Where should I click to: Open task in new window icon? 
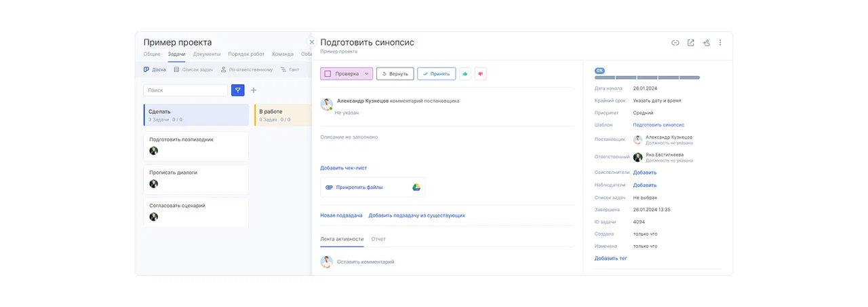690,43
